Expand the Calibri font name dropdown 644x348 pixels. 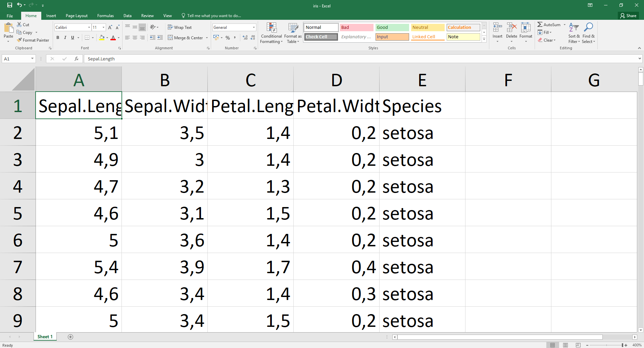pyautogui.click(x=89, y=28)
